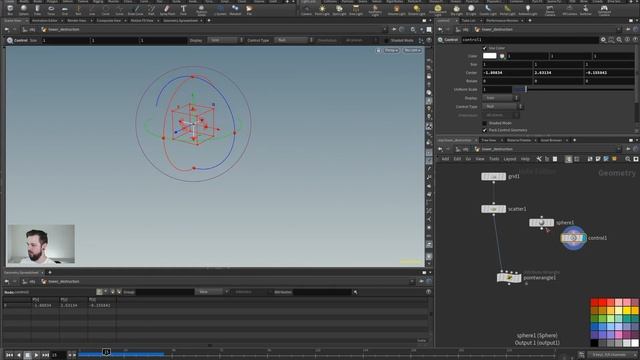
Task: Switch to the Material Palette tab
Action: pyautogui.click(x=519, y=140)
